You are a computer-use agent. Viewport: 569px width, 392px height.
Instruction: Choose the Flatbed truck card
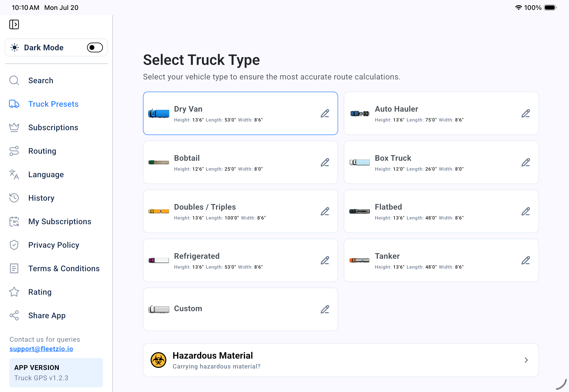(x=441, y=211)
